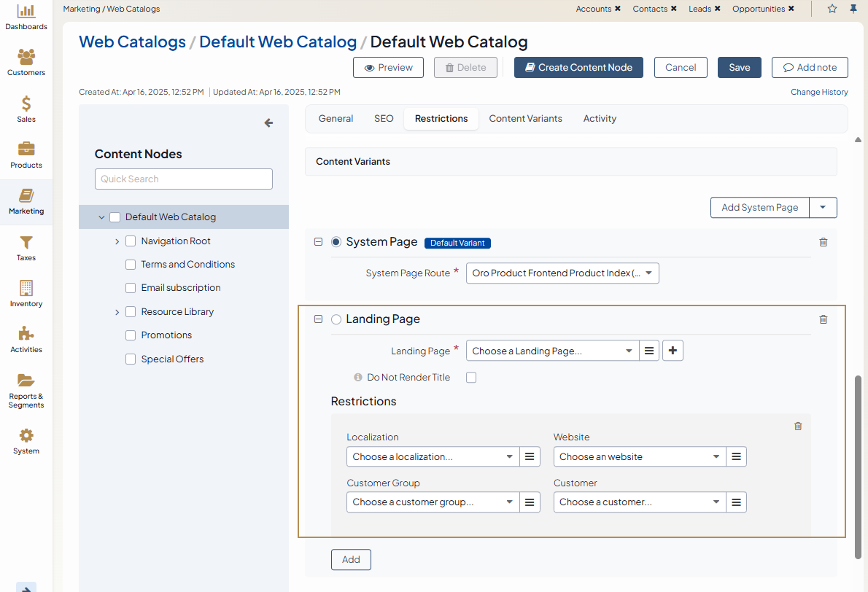Collapse the Content Nodes panel arrow
This screenshot has width=868, height=592.
268,123
